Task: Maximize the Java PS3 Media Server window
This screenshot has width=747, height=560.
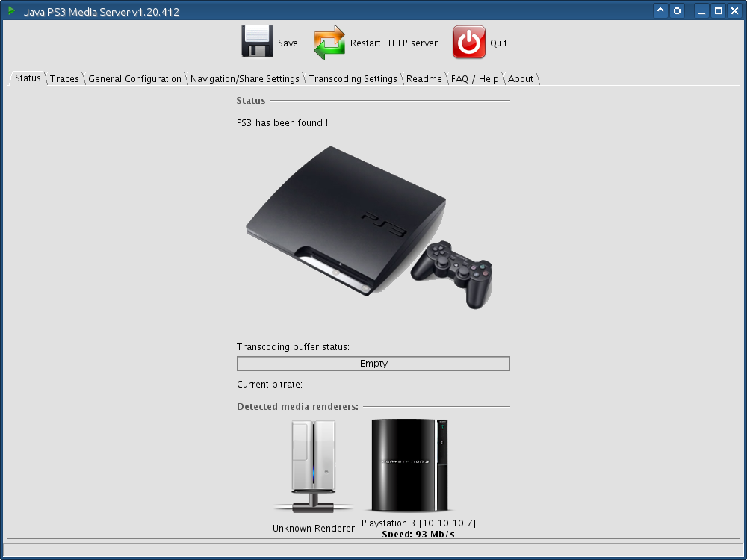Action: pos(718,10)
